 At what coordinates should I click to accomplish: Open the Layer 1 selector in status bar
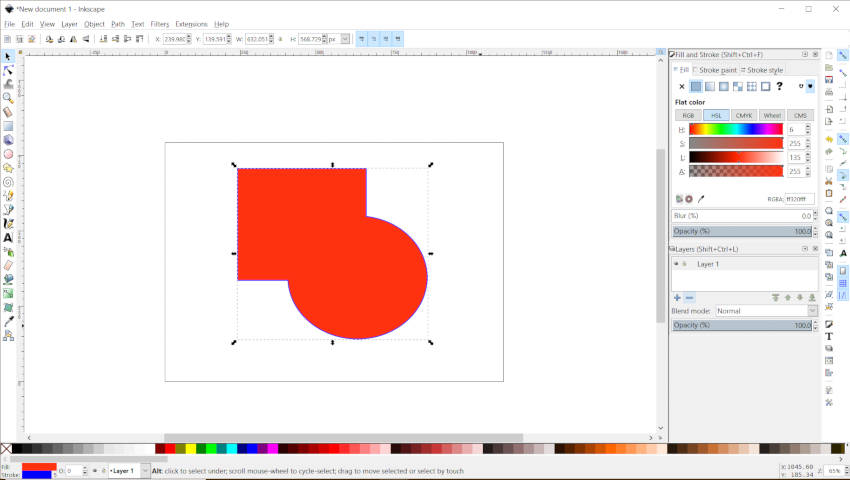tap(129, 471)
